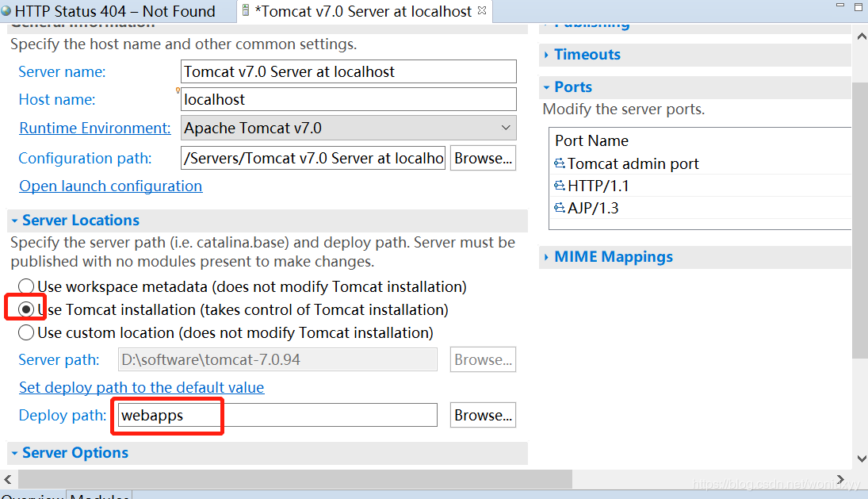Open launch configuration link
Image resolution: width=868 pixels, height=499 pixels.
pyautogui.click(x=111, y=186)
